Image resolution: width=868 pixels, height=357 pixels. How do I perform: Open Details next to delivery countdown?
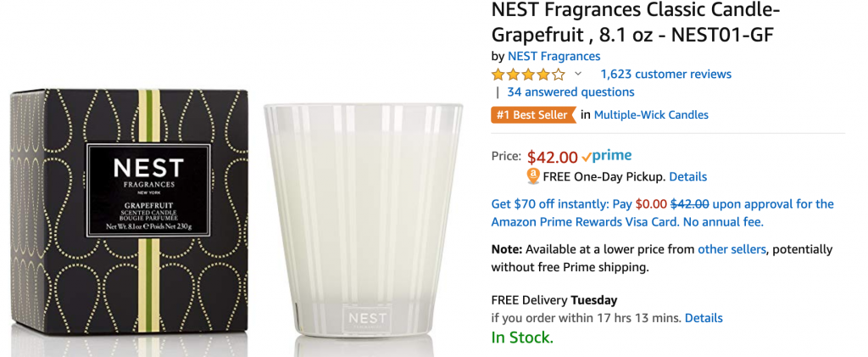(704, 318)
